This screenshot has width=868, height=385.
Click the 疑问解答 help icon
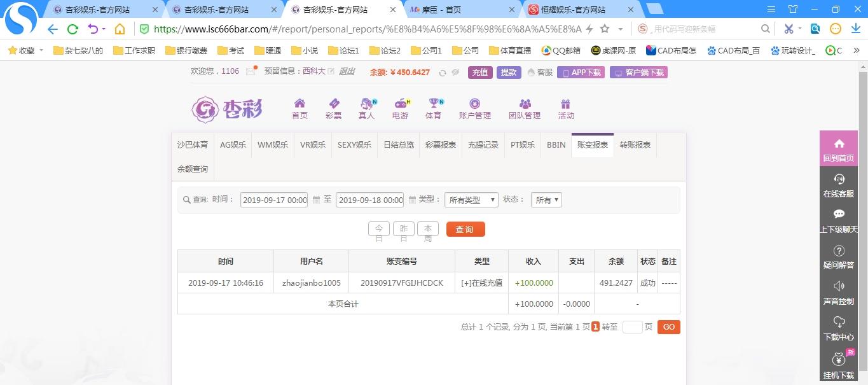click(x=838, y=257)
